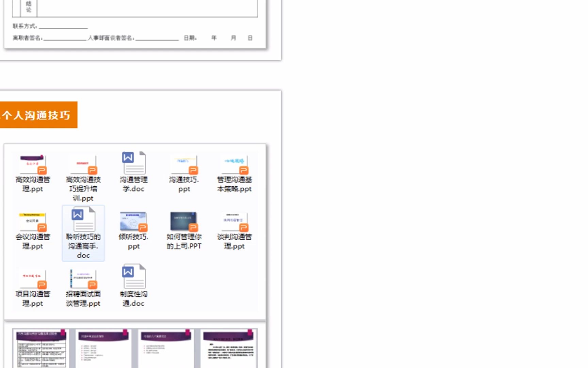Click the 项目沟通管理.ppt file icon
The height and width of the screenshot is (368, 588).
[33, 279]
